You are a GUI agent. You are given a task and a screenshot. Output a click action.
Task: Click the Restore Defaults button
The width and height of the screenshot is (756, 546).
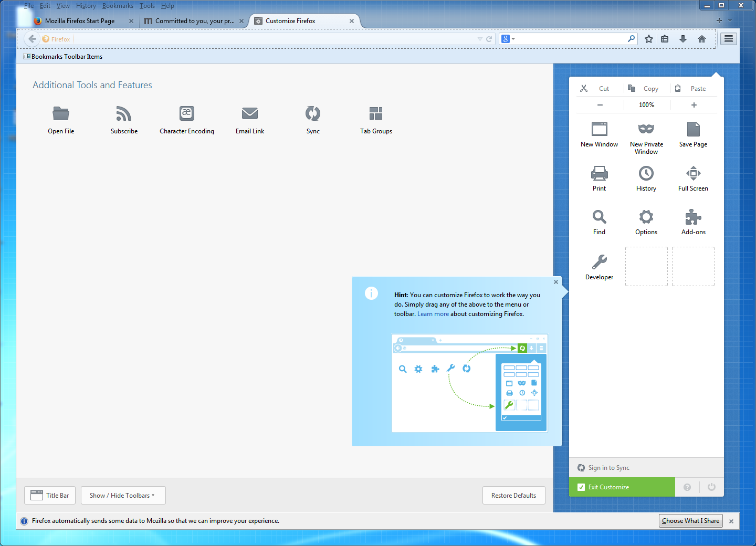coord(514,496)
